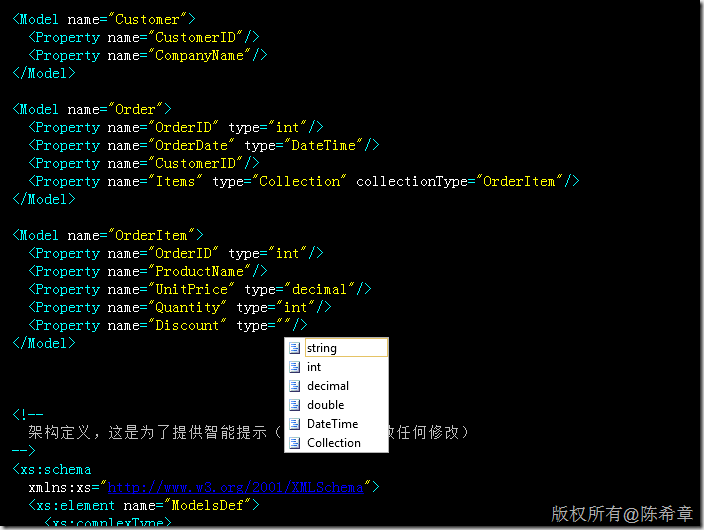Click the "DateTime" type value of OrderDate
Screen dimensions: 704x530
tap(323, 145)
